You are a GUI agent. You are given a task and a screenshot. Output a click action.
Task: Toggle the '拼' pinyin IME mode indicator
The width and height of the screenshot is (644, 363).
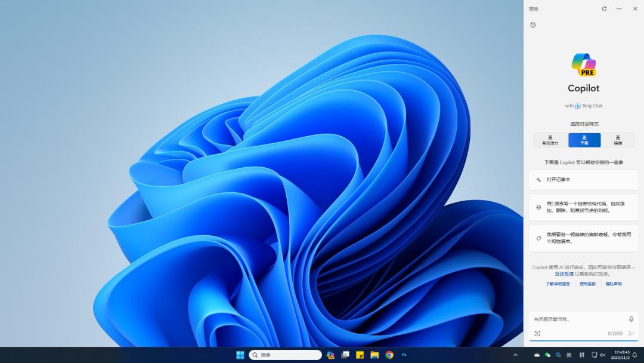(x=581, y=355)
